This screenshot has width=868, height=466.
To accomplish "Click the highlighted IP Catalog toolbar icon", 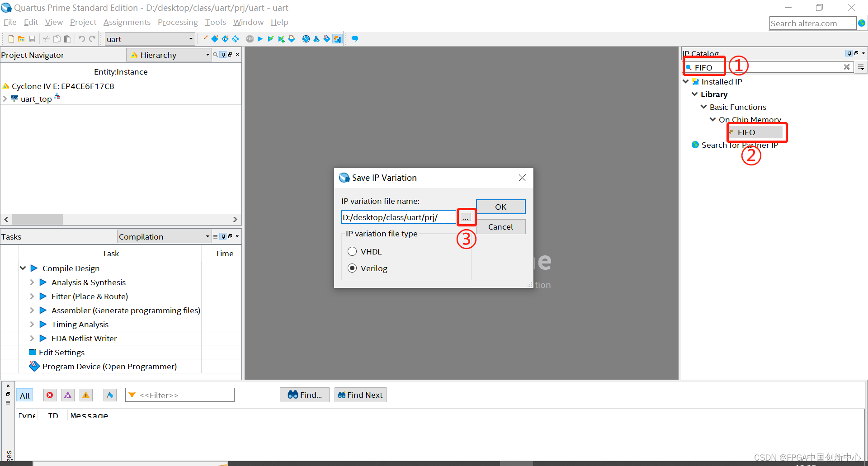I will [338, 39].
